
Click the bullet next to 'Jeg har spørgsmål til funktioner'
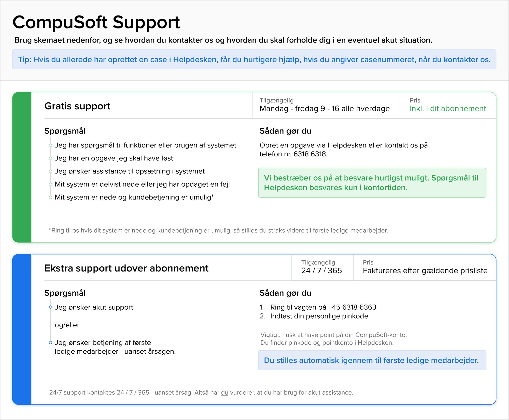pos(50,145)
